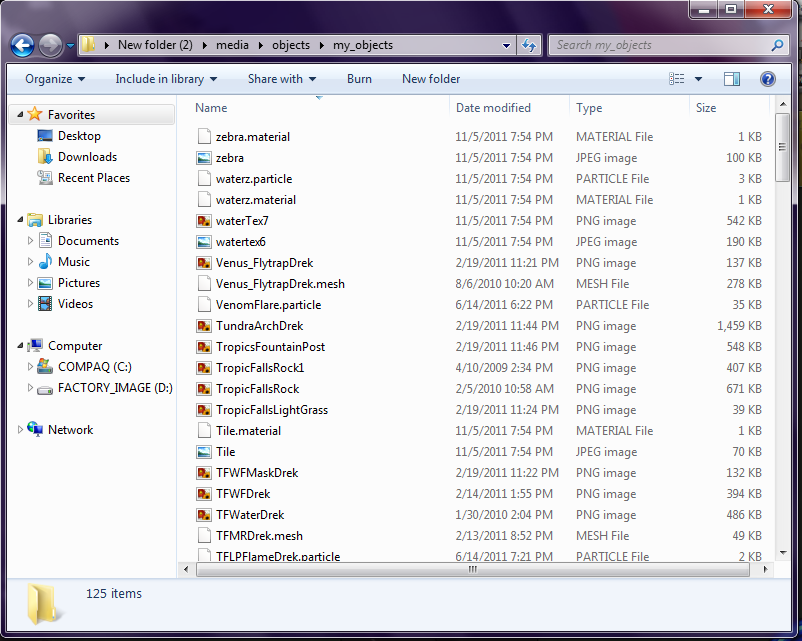
Task: Open recent pages dropdown beside Forward arrow
Action: pos(71,46)
